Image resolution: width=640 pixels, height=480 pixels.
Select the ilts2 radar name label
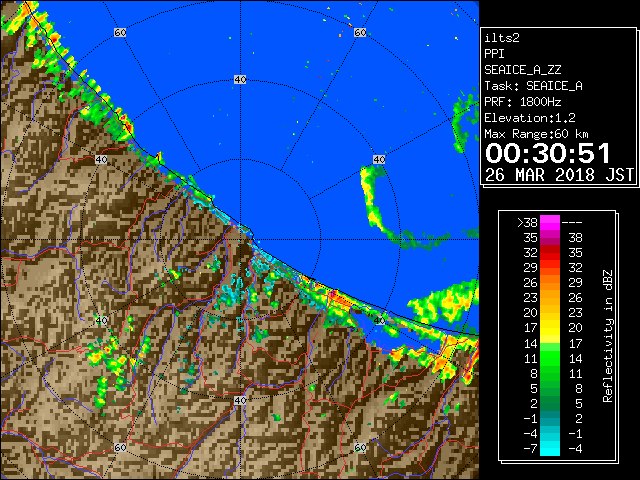[x=502, y=38]
